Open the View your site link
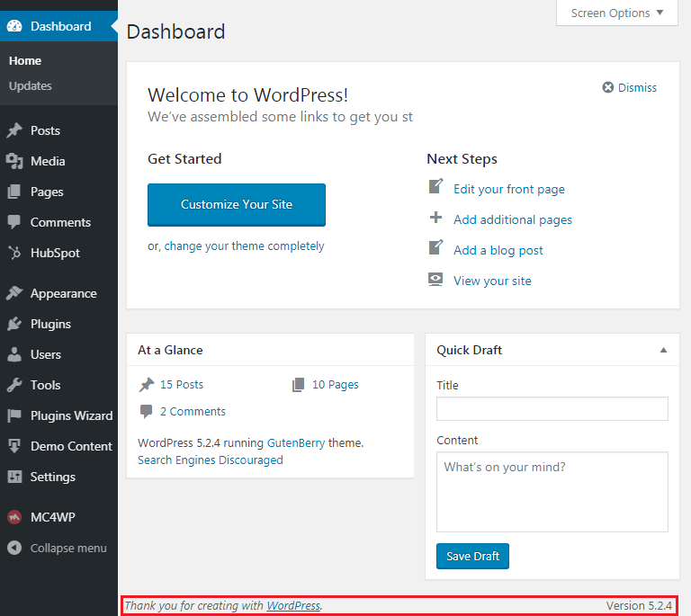691x616 pixels. (493, 281)
